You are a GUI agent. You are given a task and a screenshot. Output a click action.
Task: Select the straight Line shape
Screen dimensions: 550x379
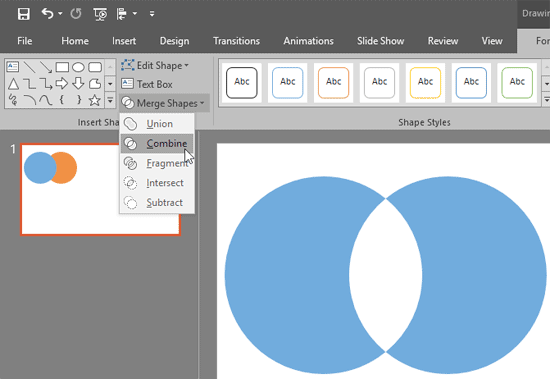29,67
